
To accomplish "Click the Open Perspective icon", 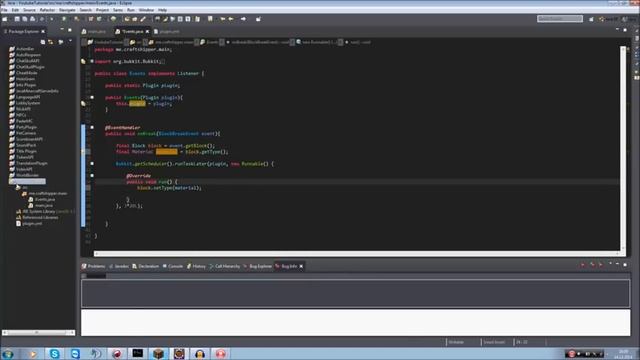I will pos(591,19).
